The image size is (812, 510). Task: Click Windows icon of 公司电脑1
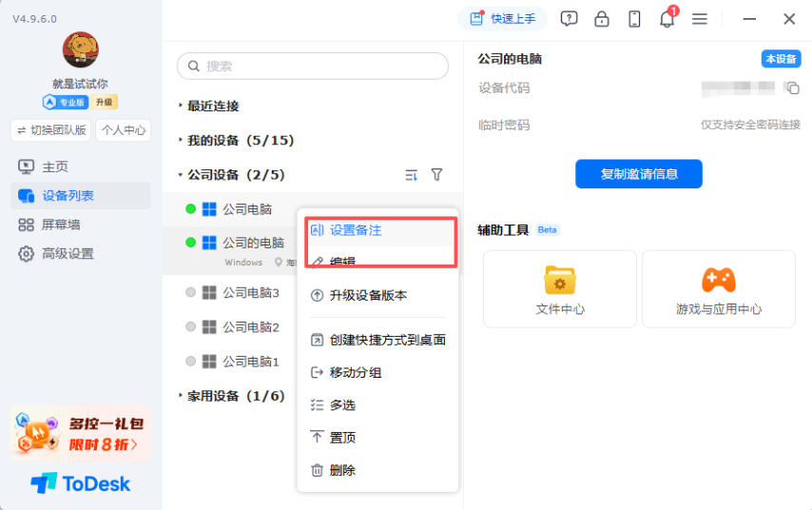[209, 362]
